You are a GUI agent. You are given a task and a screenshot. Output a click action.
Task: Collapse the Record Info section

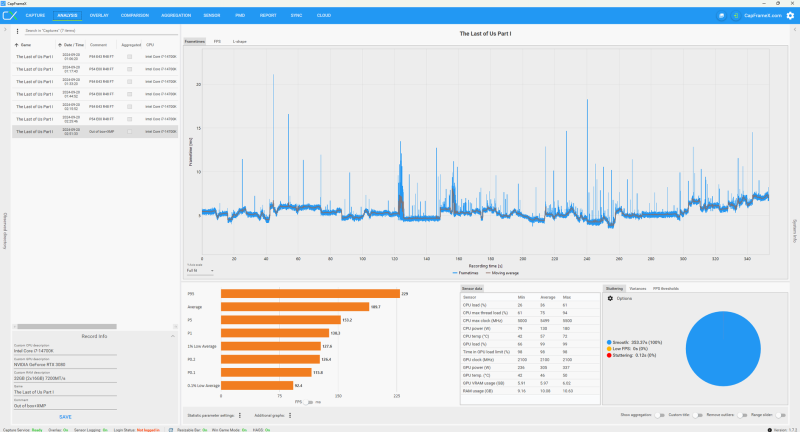tap(172, 337)
